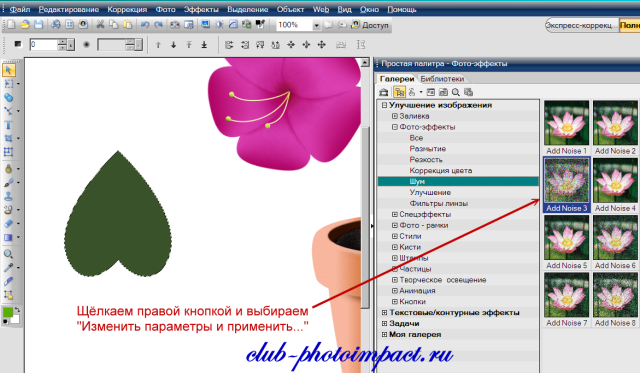
Task: Toggle the tree view button in palette
Action: click(x=399, y=92)
